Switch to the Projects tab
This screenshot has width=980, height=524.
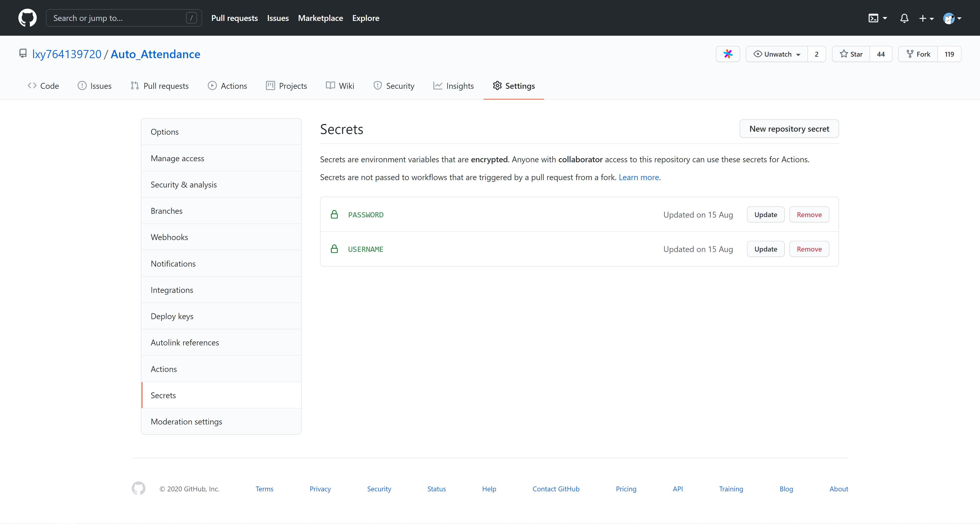coord(286,86)
